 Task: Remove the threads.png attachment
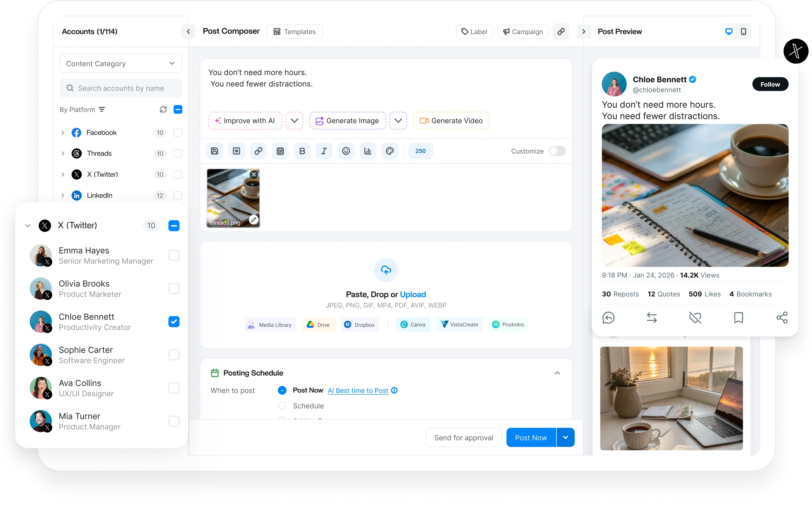[x=254, y=174]
